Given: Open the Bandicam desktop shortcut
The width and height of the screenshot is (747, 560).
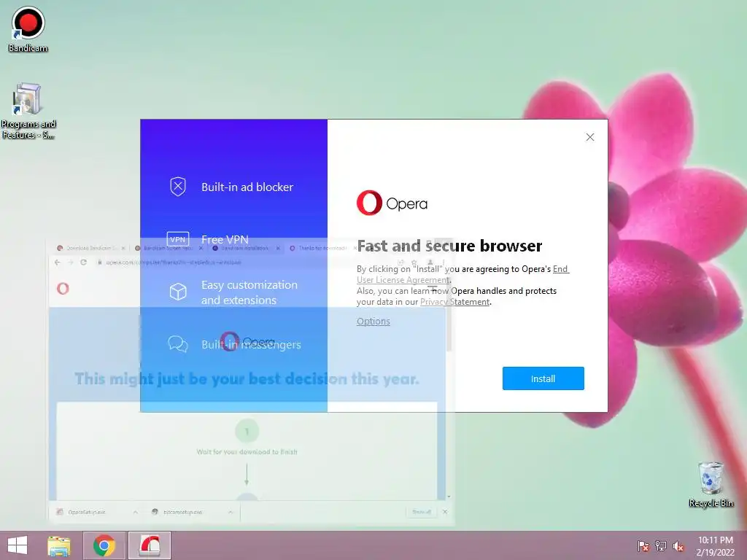Looking at the screenshot, I should pos(28,29).
